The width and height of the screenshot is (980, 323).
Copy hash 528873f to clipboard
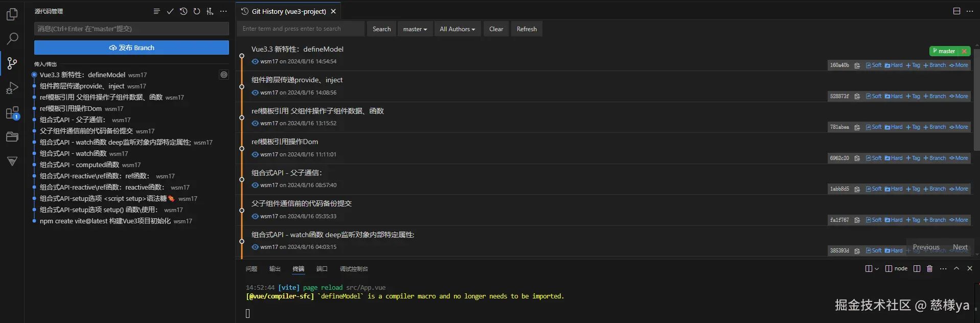click(857, 97)
